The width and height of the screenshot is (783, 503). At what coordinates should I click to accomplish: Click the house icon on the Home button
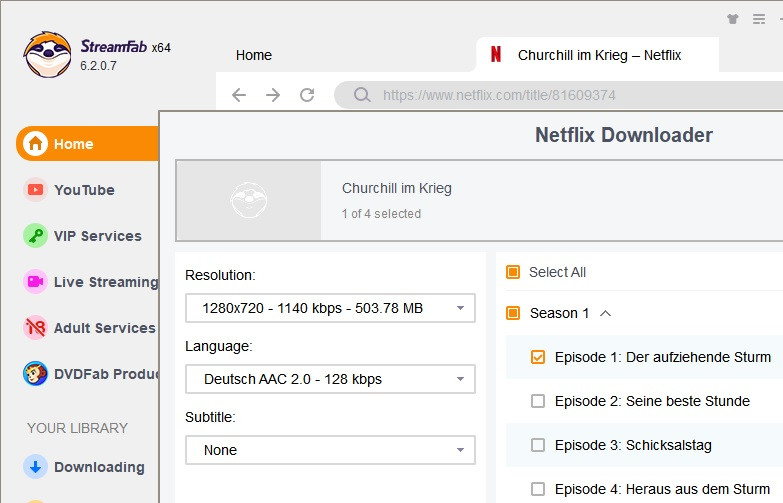tap(35, 144)
